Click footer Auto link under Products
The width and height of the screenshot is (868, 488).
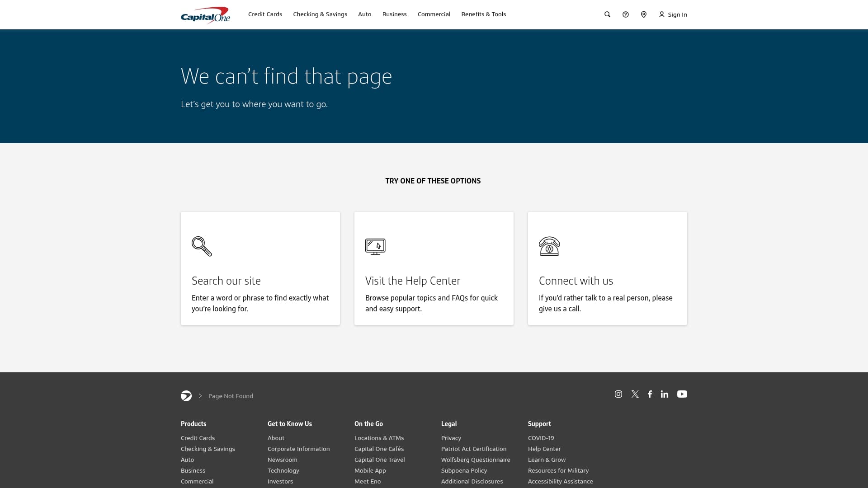(x=187, y=460)
